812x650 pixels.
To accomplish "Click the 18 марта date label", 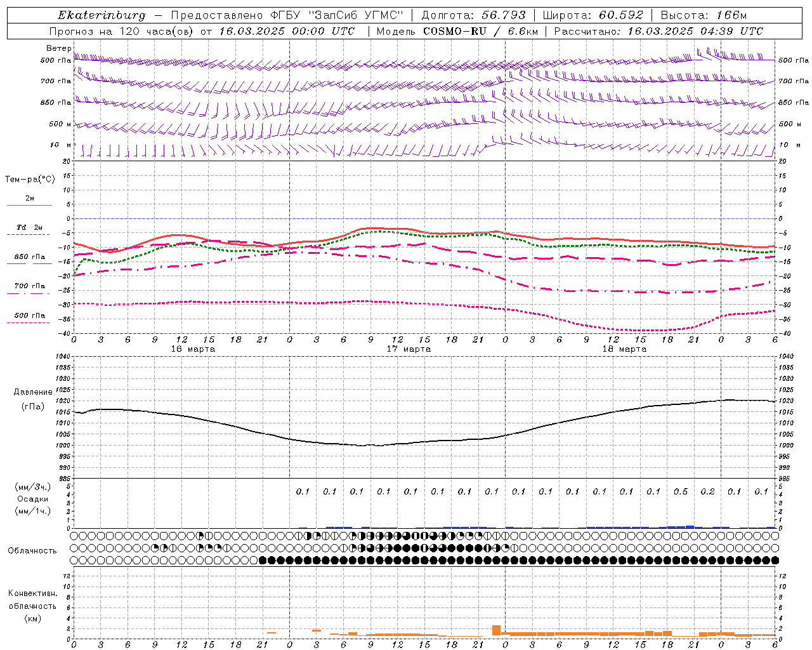I will tap(624, 349).
